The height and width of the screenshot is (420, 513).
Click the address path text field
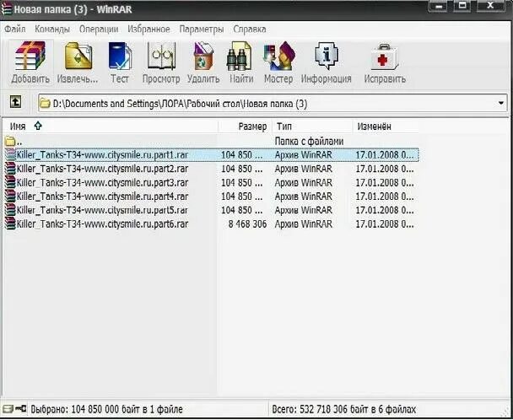click(273, 103)
